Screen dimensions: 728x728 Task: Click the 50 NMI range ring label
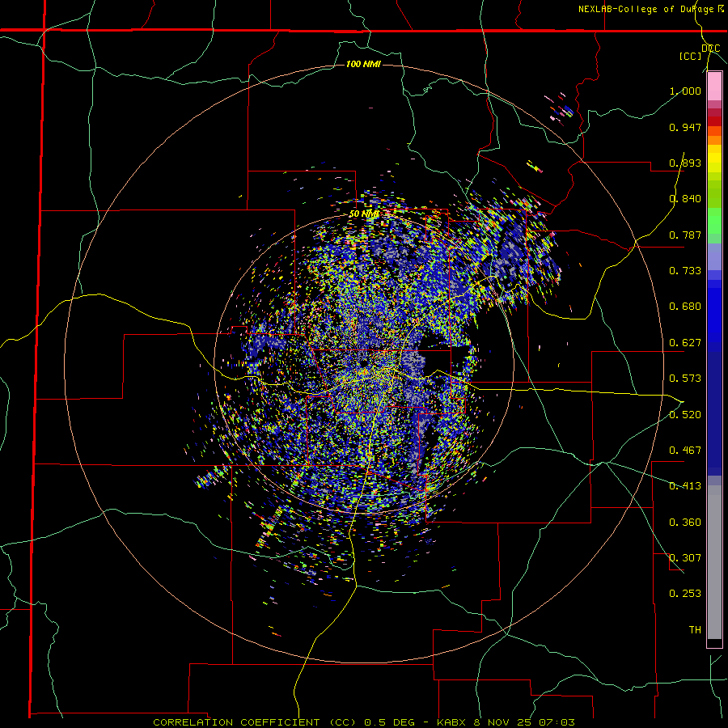365,214
